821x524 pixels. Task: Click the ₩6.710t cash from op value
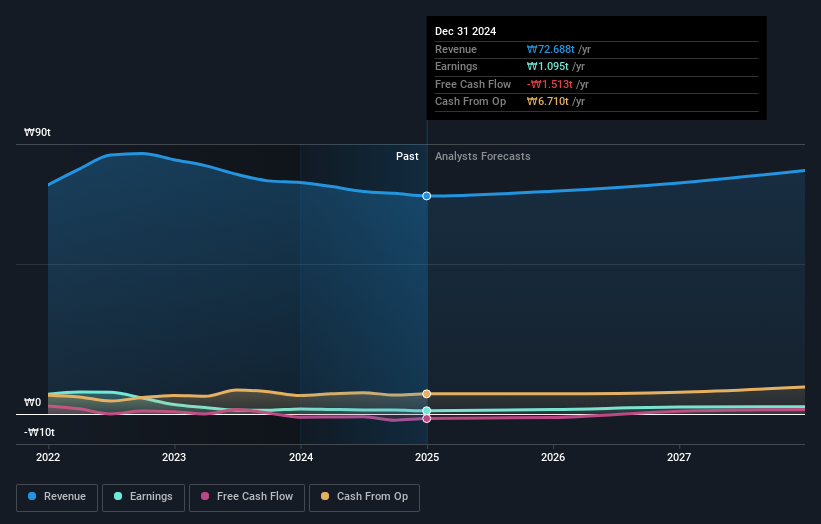click(547, 102)
